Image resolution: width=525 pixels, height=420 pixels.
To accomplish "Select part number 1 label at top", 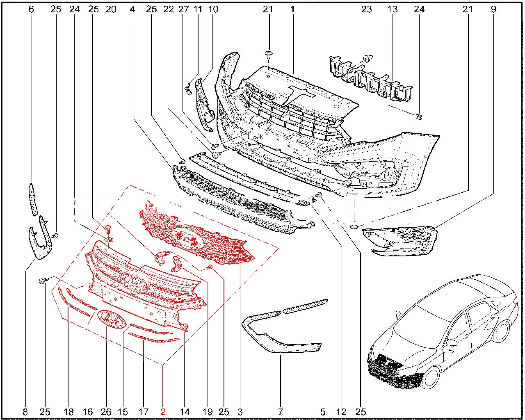I will tap(293, 9).
